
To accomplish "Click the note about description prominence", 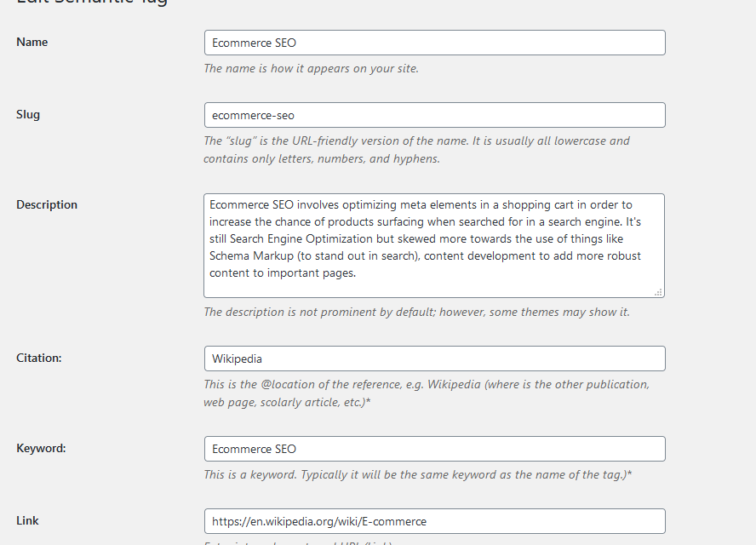I will [416, 313].
